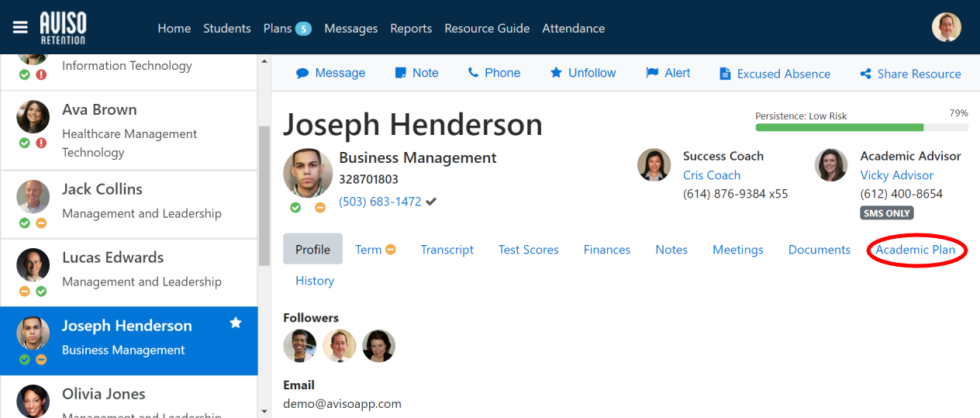Image resolution: width=980 pixels, height=418 pixels.
Task: Create an Alert for the student
Action: click(x=668, y=73)
